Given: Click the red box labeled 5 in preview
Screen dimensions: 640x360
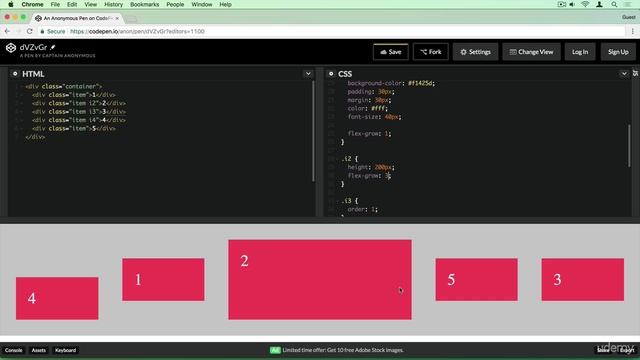Looking at the screenshot, I should click(476, 280).
